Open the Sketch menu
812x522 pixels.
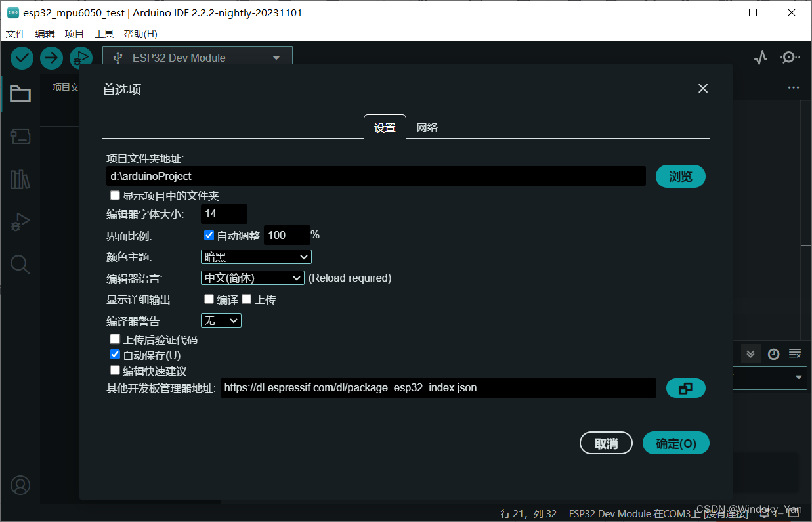tap(74, 33)
